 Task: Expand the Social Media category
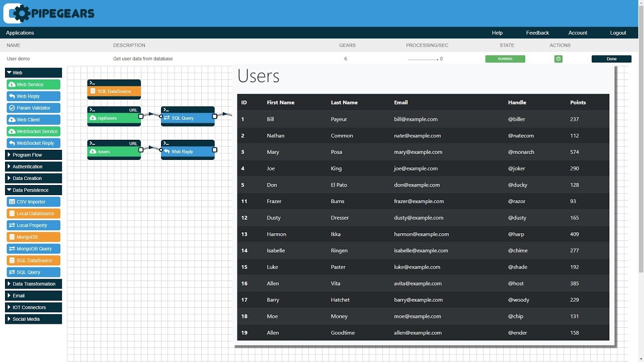33,319
